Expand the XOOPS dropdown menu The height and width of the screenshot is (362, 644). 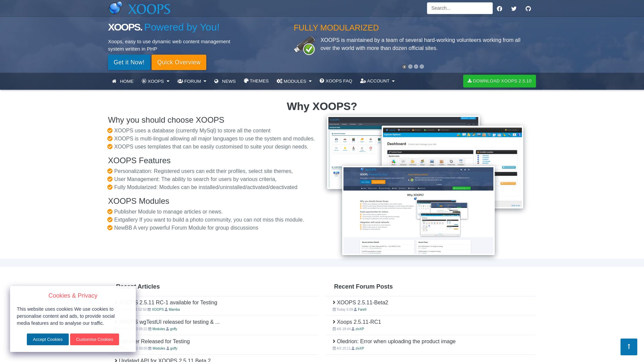pyautogui.click(x=156, y=81)
